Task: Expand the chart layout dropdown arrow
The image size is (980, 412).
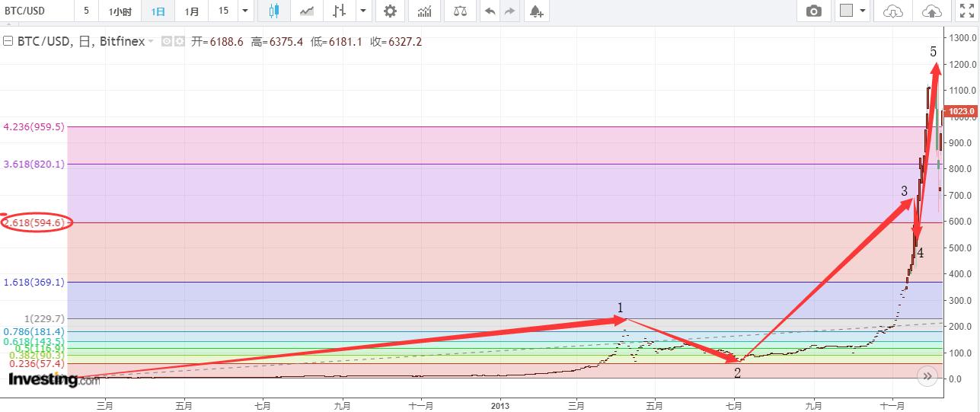Action: 863,11
